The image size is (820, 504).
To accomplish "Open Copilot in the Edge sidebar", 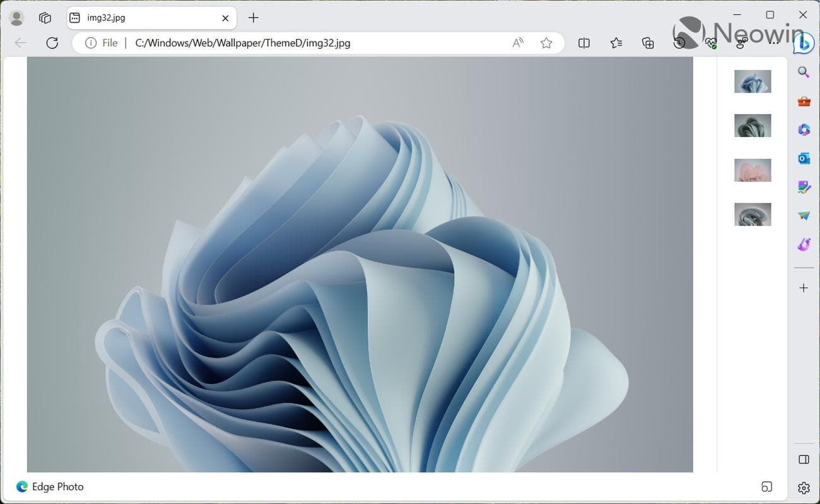I will coord(804,43).
